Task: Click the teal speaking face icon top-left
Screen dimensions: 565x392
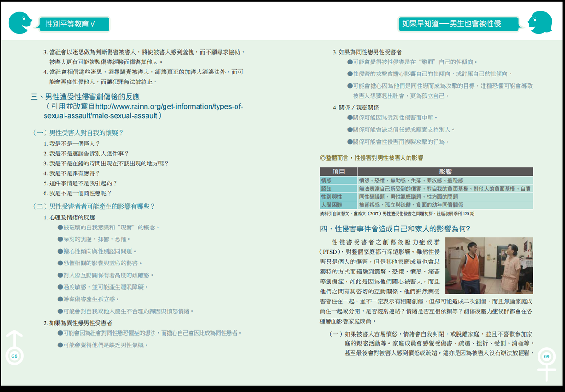Action: point(20,23)
